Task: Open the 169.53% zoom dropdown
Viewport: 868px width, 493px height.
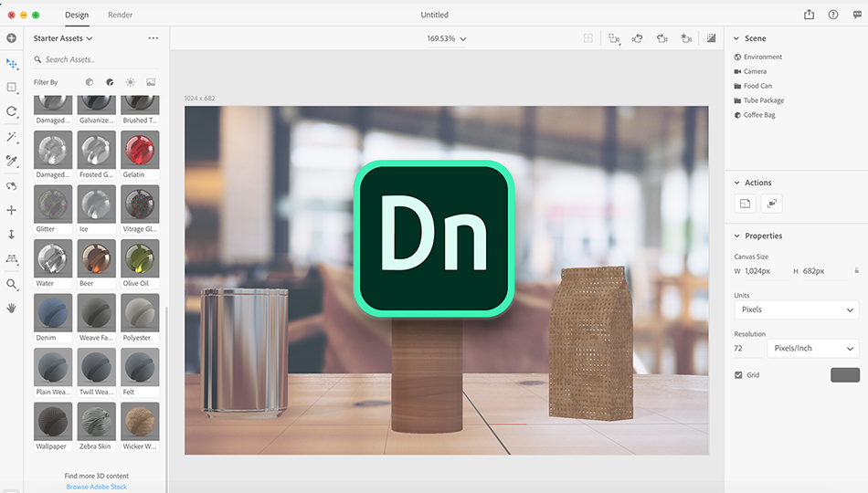Action: [446, 38]
